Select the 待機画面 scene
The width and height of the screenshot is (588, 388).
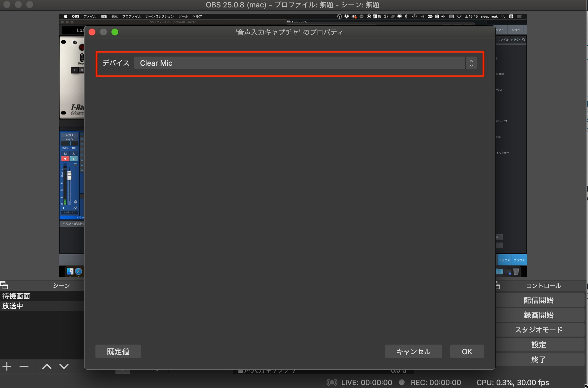click(42, 296)
